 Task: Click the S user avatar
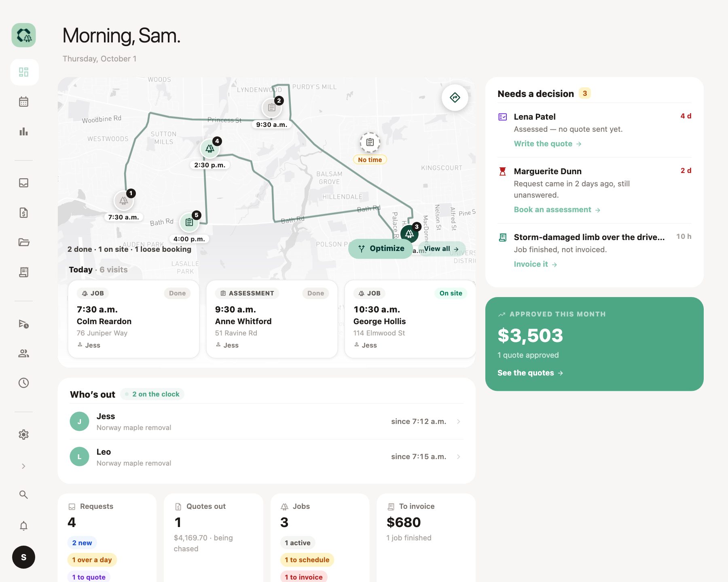(23, 557)
